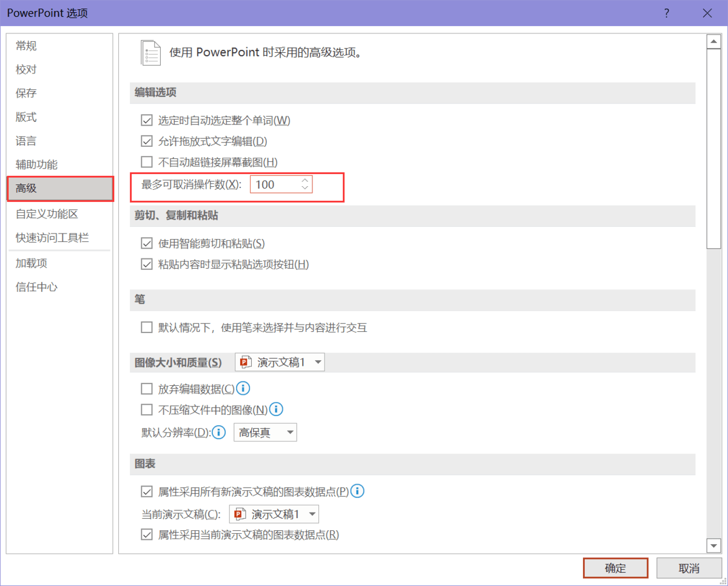This screenshot has height=586, width=728.
Task: Close the PowerPoint 选项 dialog
Action: point(707,13)
